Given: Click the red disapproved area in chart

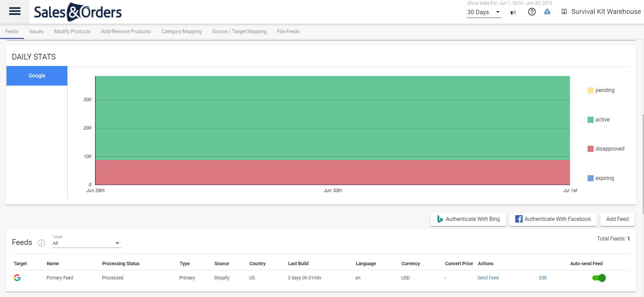Looking at the screenshot, I should pos(333,173).
